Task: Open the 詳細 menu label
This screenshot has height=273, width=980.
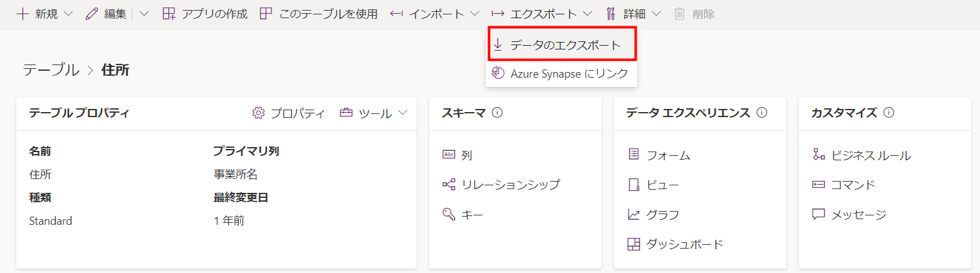Action: (635, 14)
